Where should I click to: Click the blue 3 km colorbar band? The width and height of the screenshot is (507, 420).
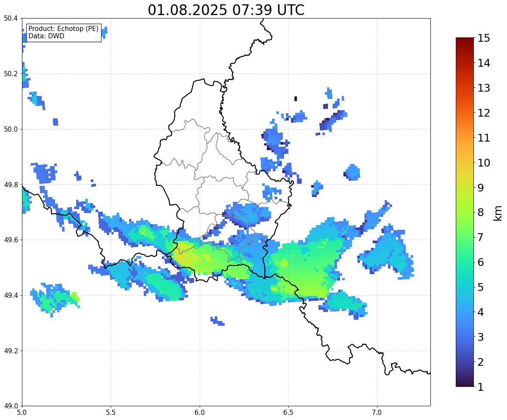[465, 337]
